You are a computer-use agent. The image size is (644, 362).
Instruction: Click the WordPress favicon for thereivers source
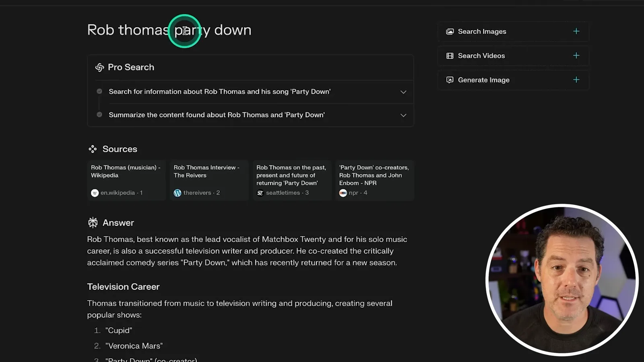coord(178,193)
